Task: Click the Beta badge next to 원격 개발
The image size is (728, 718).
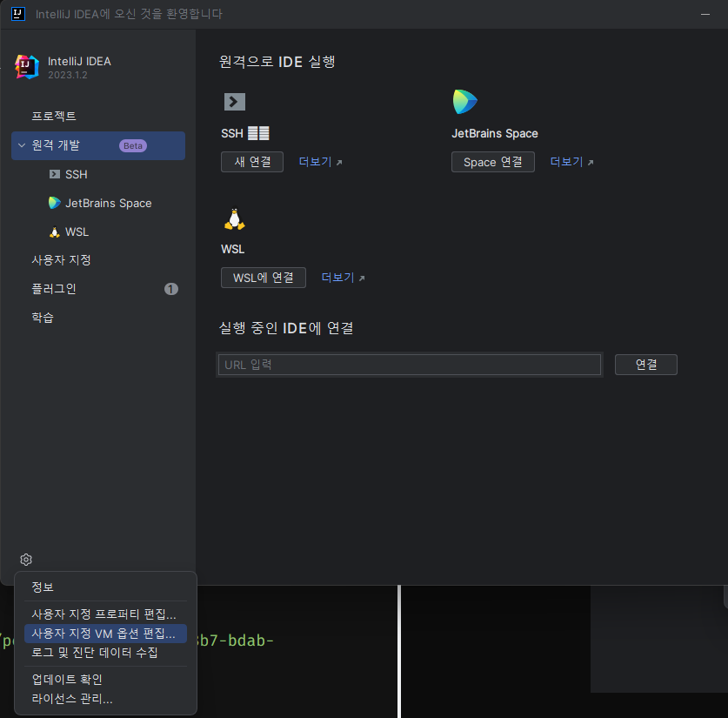Action: point(133,146)
